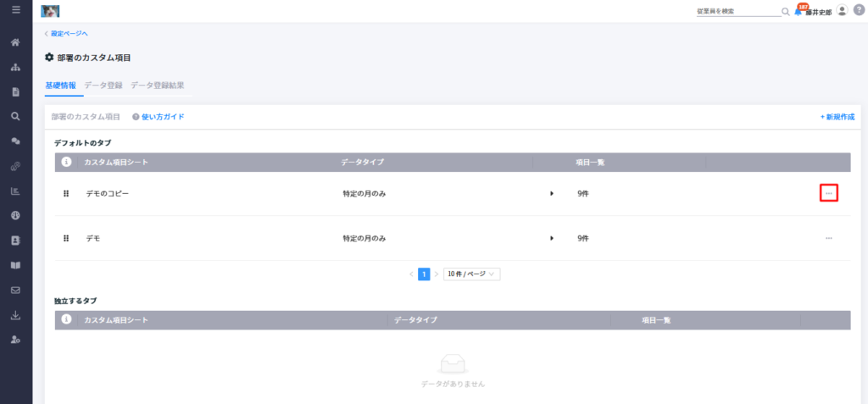
Task: Follow the 設定ページへ back link
Action: pos(66,33)
